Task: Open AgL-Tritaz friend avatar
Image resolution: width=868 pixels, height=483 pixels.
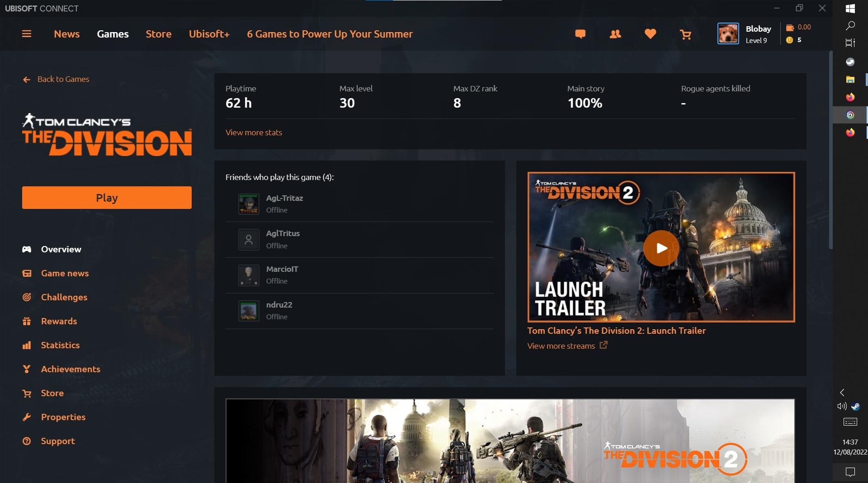Action: (x=249, y=204)
